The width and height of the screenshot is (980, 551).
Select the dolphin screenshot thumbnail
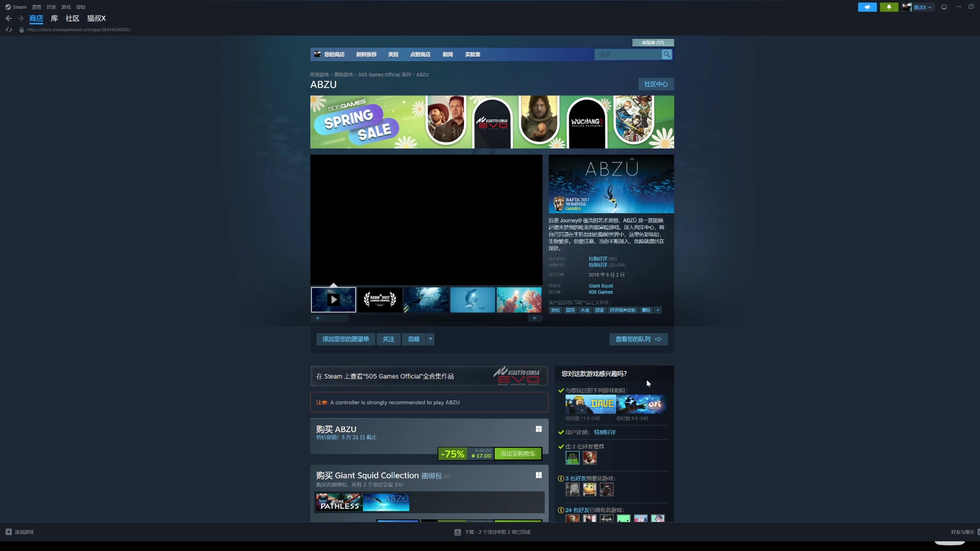point(473,300)
